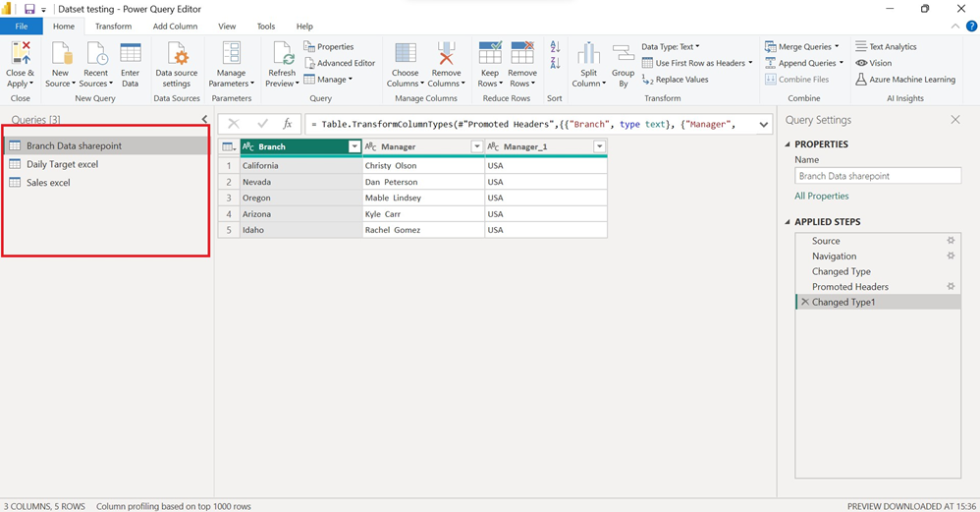Open the Manage query dropdown
980x512 pixels.
click(328, 80)
